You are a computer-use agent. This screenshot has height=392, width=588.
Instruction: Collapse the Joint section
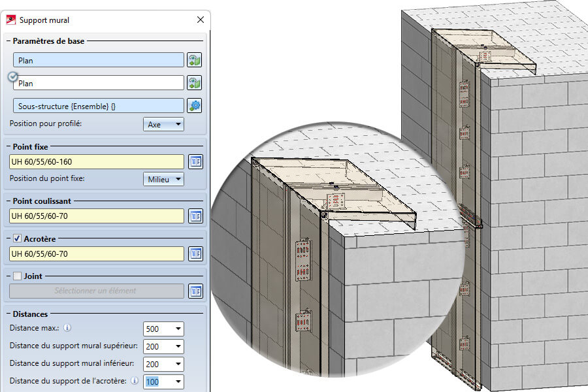8,276
